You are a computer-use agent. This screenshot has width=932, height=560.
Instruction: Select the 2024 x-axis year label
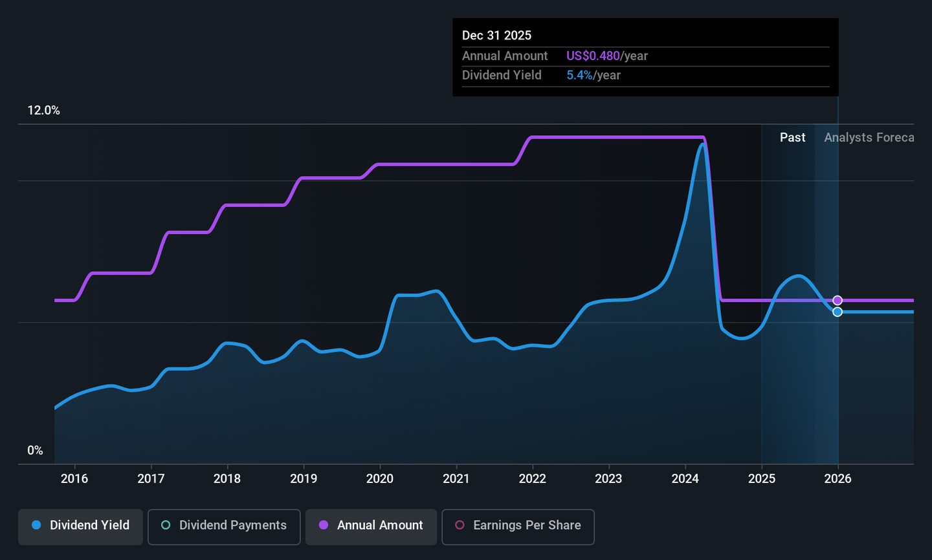point(685,479)
